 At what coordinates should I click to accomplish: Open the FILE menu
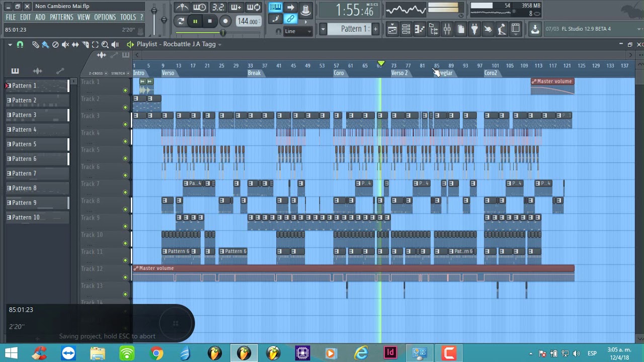pyautogui.click(x=11, y=17)
